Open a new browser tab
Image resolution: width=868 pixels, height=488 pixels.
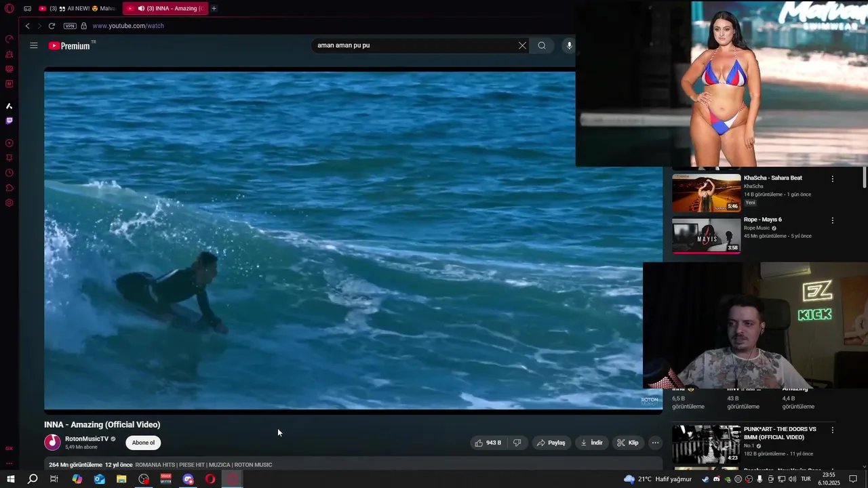[214, 8]
